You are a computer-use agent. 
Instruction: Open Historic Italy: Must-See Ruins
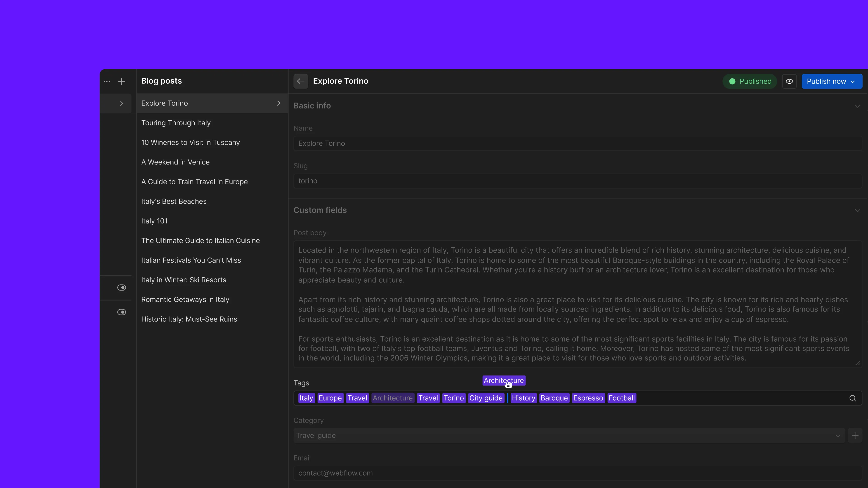(x=212, y=319)
